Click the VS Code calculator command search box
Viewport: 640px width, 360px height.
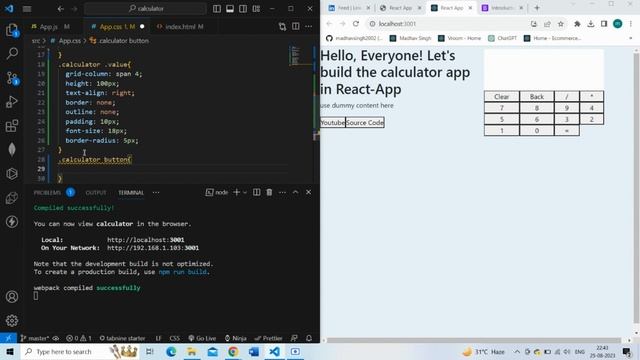145,9
